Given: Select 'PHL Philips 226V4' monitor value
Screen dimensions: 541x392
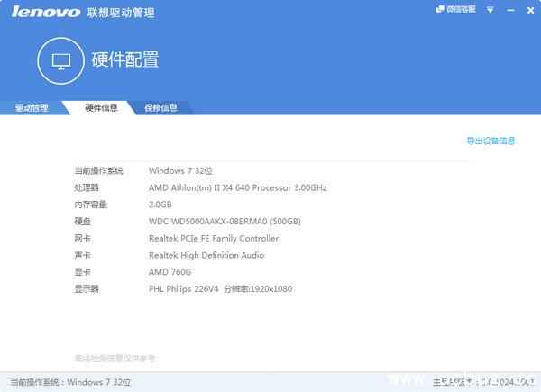Looking at the screenshot, I should coord(184,289).
